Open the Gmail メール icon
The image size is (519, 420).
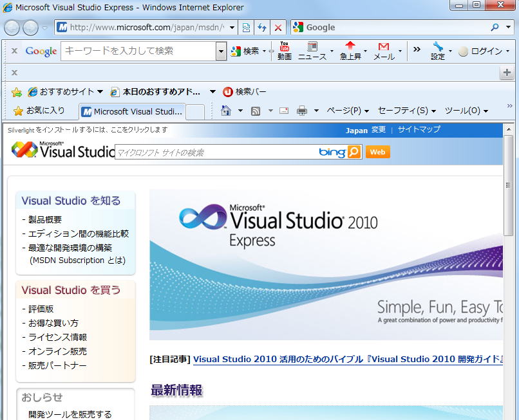384,50
